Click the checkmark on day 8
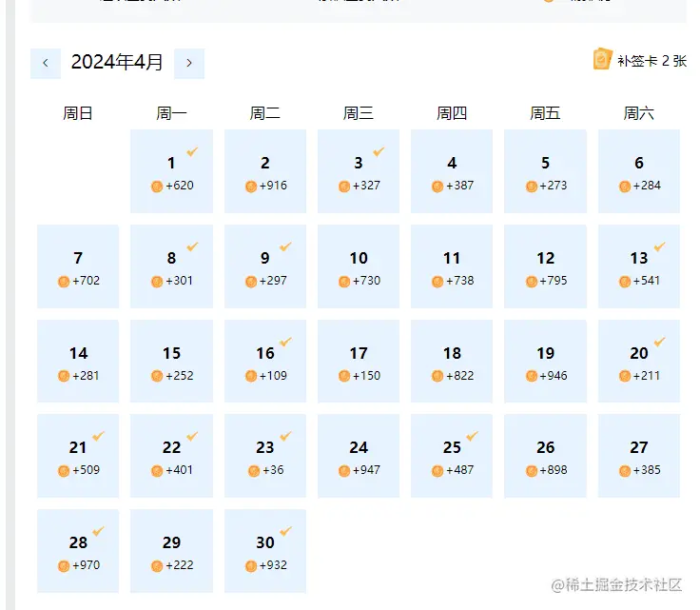The width and height of the screenshot is (700, 610). point(192,246)
